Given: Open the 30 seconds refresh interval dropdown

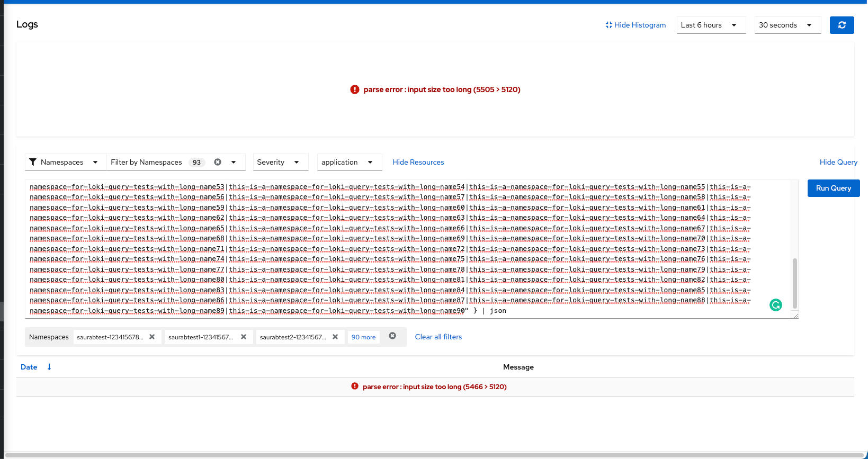Looking at the screenshot, I should tap(788, 25).
